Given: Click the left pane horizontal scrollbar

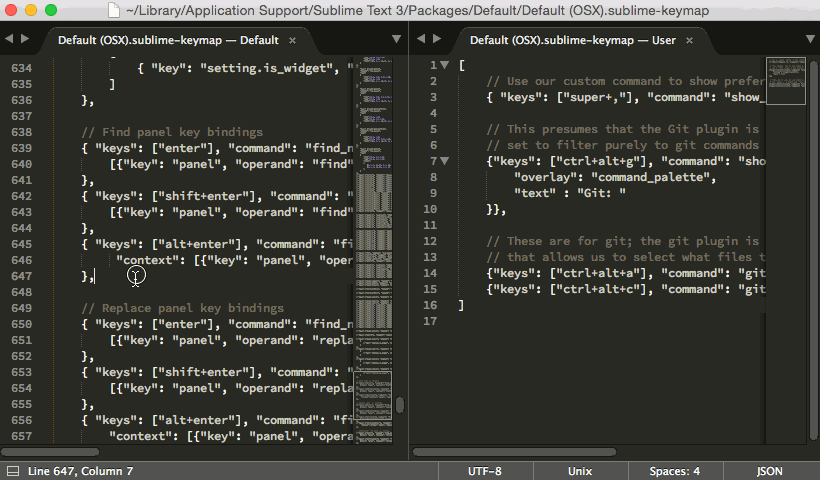Looking at the screenshot, I should coord(50,452).
